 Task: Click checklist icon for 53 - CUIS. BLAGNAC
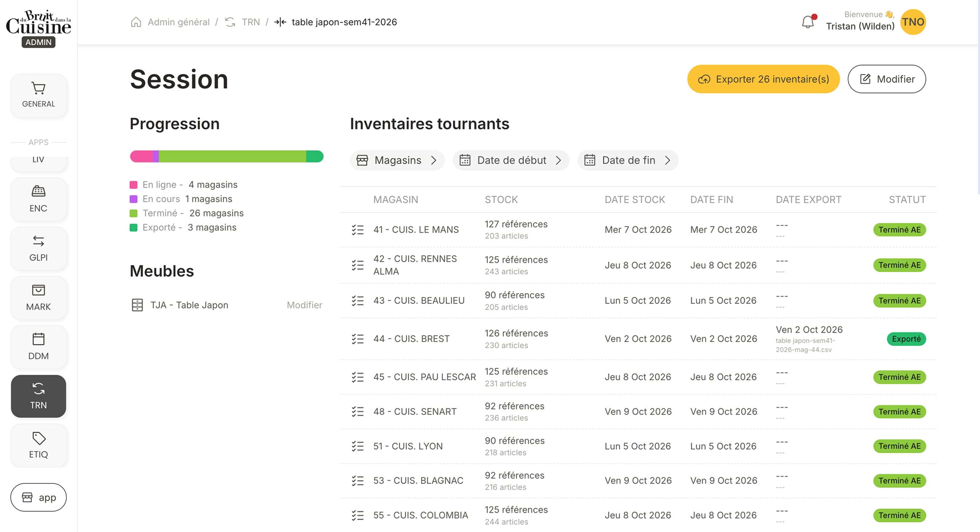click(358, 481)
